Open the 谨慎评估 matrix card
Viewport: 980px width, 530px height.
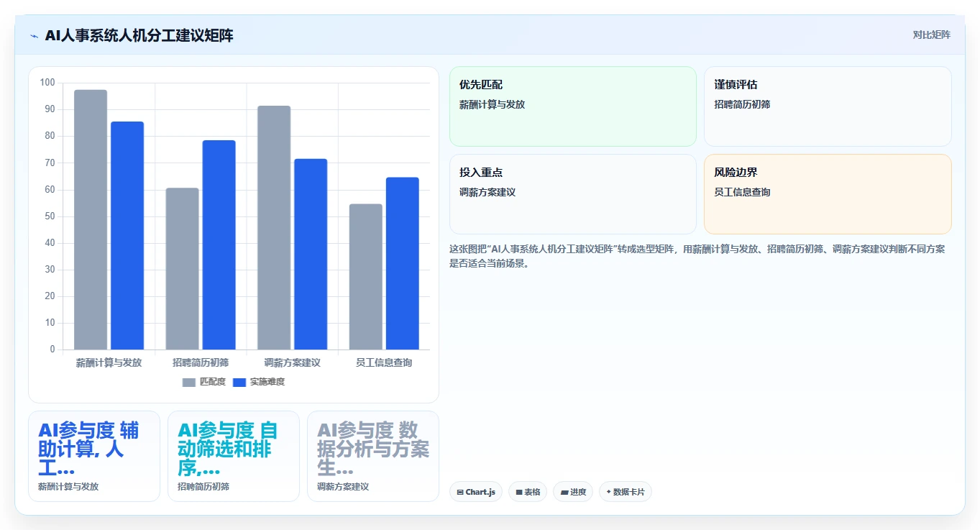click(828, 106)
